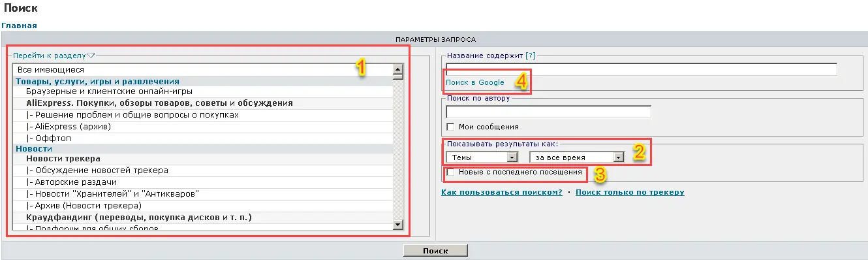Click the Поиск search button
The height and width of the screenshot is (260, 868).
click(435, 251)
